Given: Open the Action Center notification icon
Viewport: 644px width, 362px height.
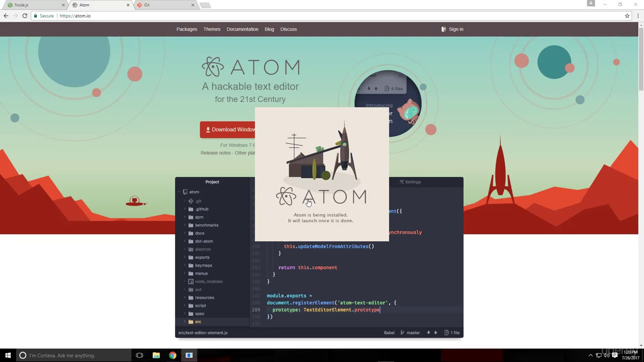Looking at the screenshot, I should [615, 355].
